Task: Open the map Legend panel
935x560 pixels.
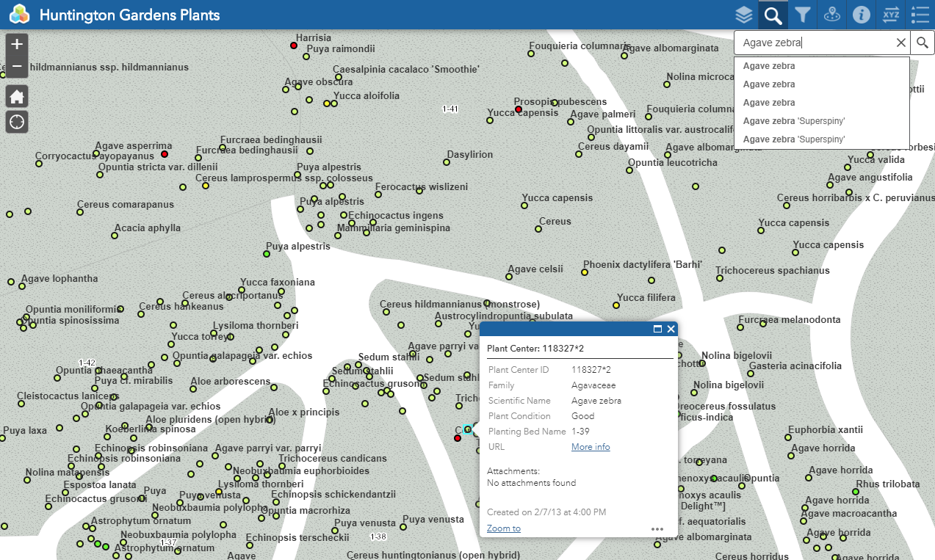Action: [x=920, y=15]
